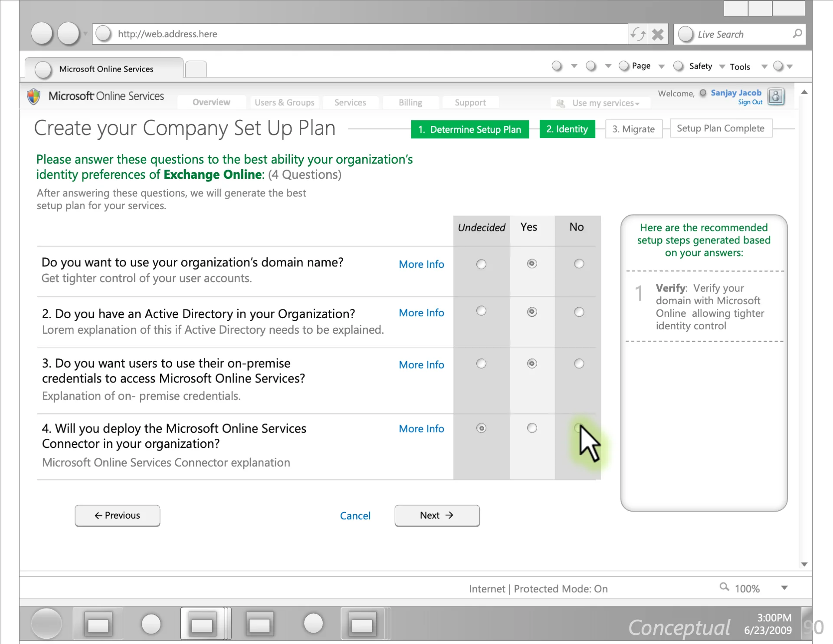Click the user profile badge icon
Image resolution: width=833 pixels, height=644 pixels.
tap(776, 96)
